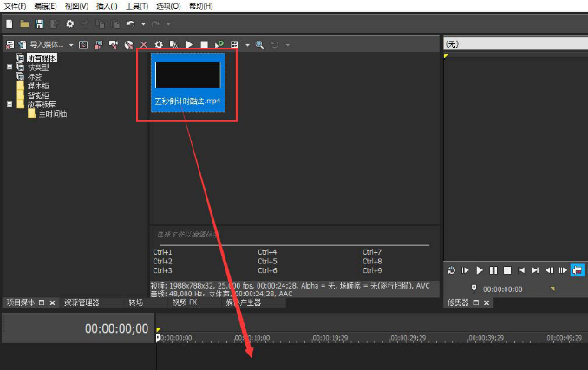
Task: Click the Import Media icon next to 导入媒体
Action: [23, 44]
